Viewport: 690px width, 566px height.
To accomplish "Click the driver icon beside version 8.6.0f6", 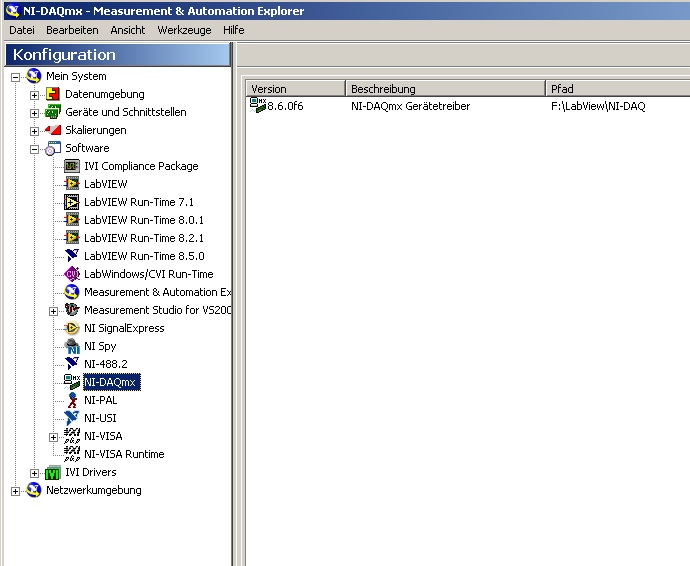I will [258, 105].
